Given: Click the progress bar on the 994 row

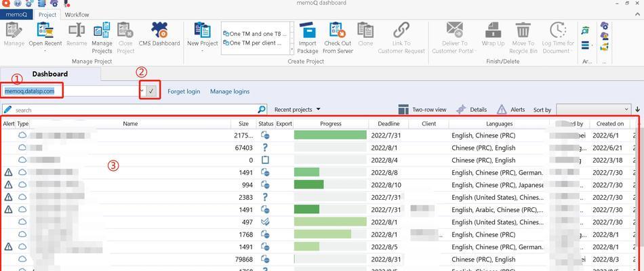Looking at the screenshot, I should point(330,185).
